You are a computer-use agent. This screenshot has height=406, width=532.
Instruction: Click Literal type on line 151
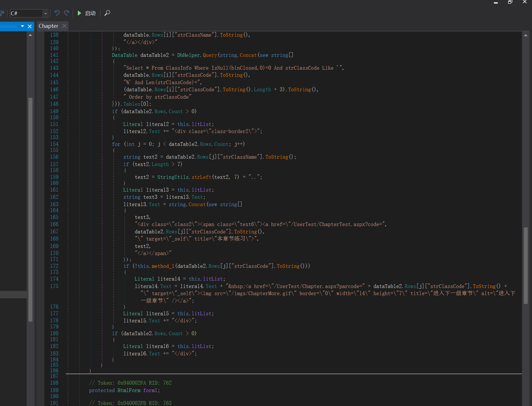pos(133,124)
